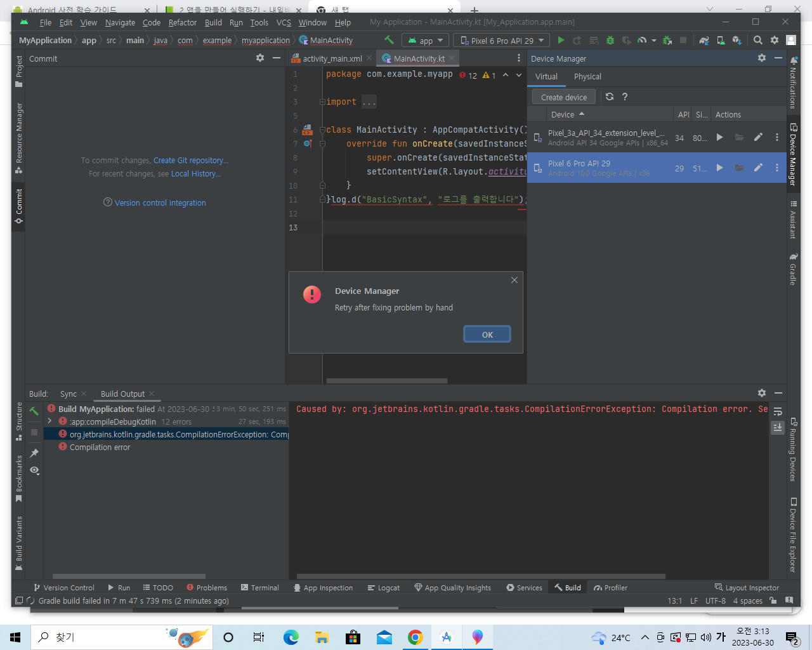The width and height of the screenshot is (812, 650).
Task: Toggle the Resource Manager tool window
Action: tap(18, 138)
